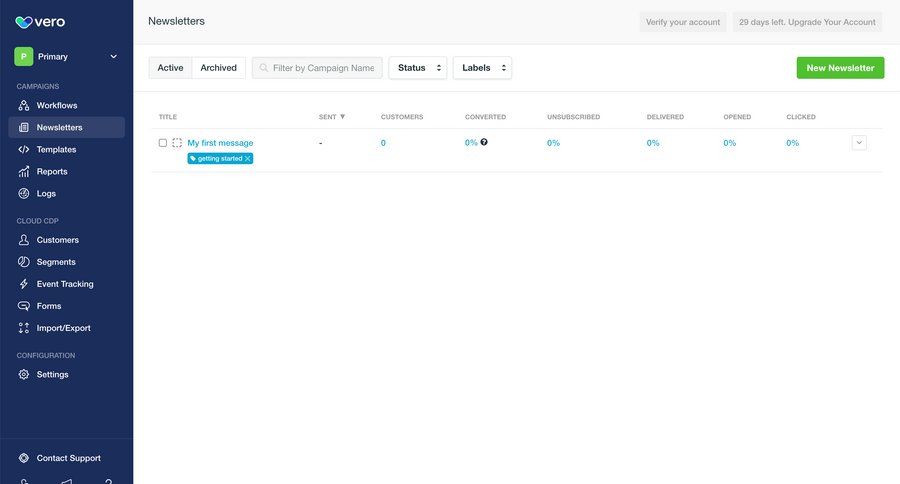Click the Unsubscribed column header
Image resolution: width=900 pixels, height=484 pixels.
click(x=573, y=117)
